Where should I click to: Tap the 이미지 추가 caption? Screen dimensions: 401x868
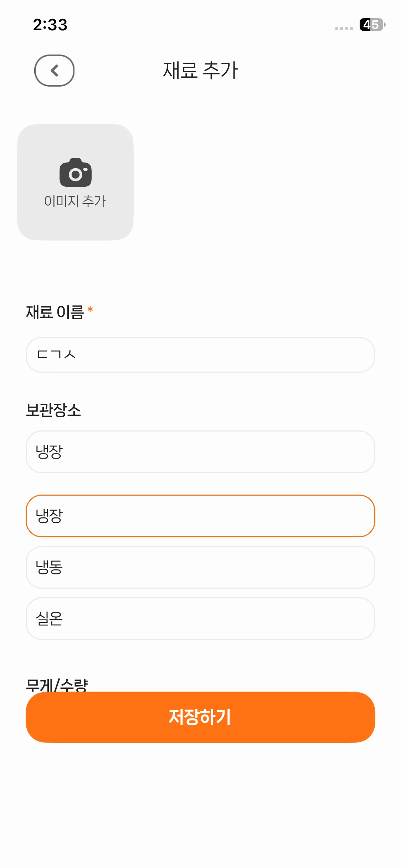75,201
